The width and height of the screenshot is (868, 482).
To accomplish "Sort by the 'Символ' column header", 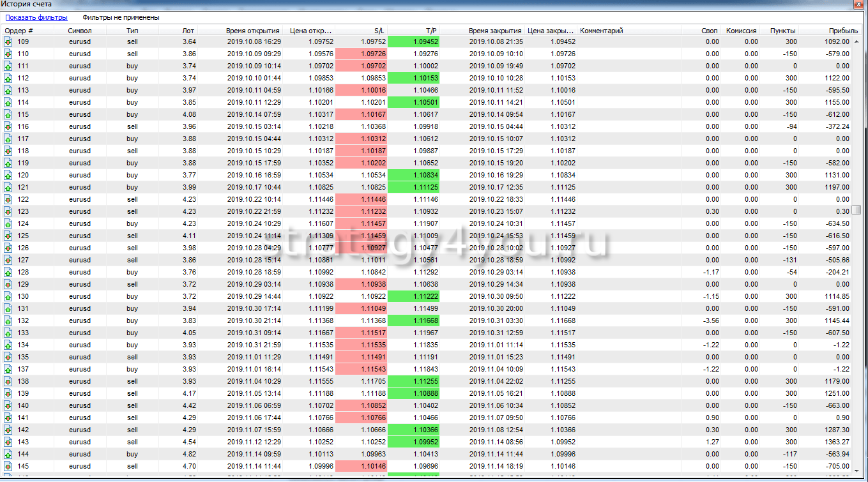I will pos(80,31).
